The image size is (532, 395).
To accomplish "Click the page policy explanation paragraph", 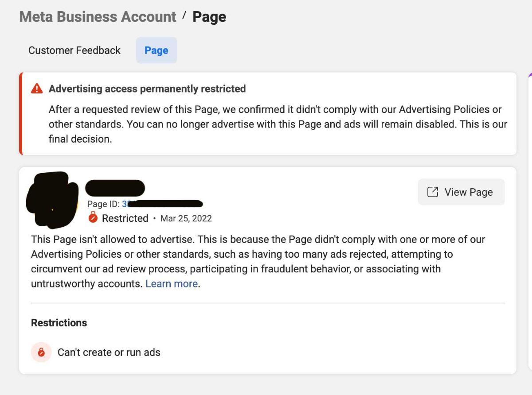I will [x=258, y=262].
